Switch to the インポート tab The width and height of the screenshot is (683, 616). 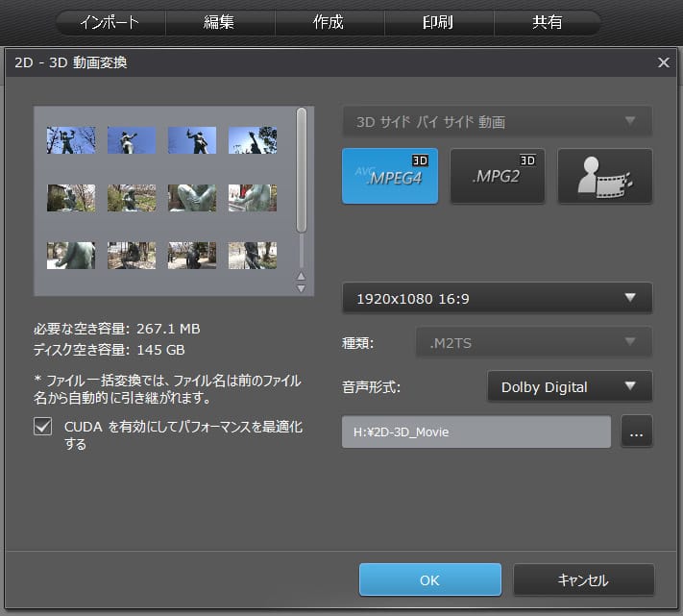[x=110, y=22]
